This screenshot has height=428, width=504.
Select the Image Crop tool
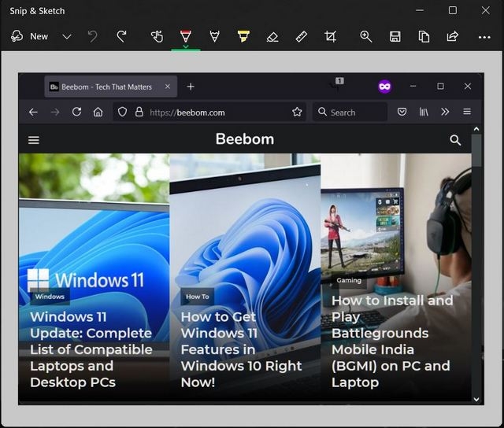pyautogui.click(x=330, y=36)
